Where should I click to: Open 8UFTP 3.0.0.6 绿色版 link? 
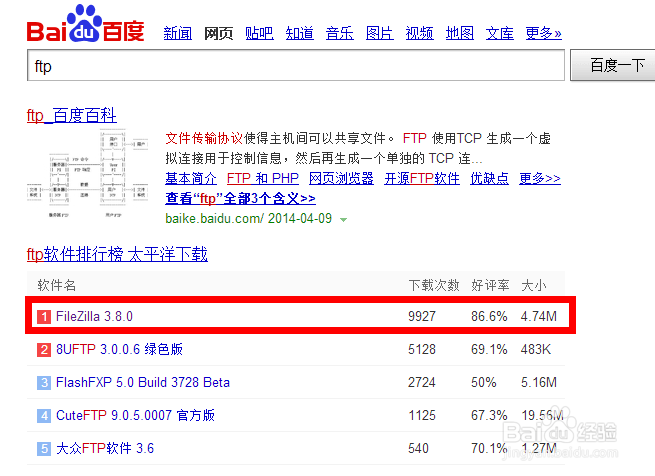coord(119,349)
